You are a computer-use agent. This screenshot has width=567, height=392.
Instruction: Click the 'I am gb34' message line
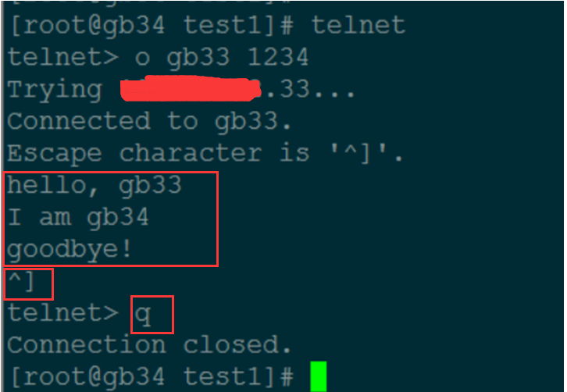(x=78, y=217)
